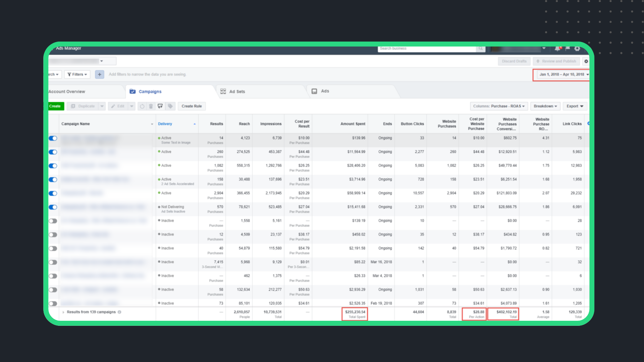Viewport: 644px width, 362px height.
Task: Enable the first Inactive campaign toggle
Action: pos(53,221)
